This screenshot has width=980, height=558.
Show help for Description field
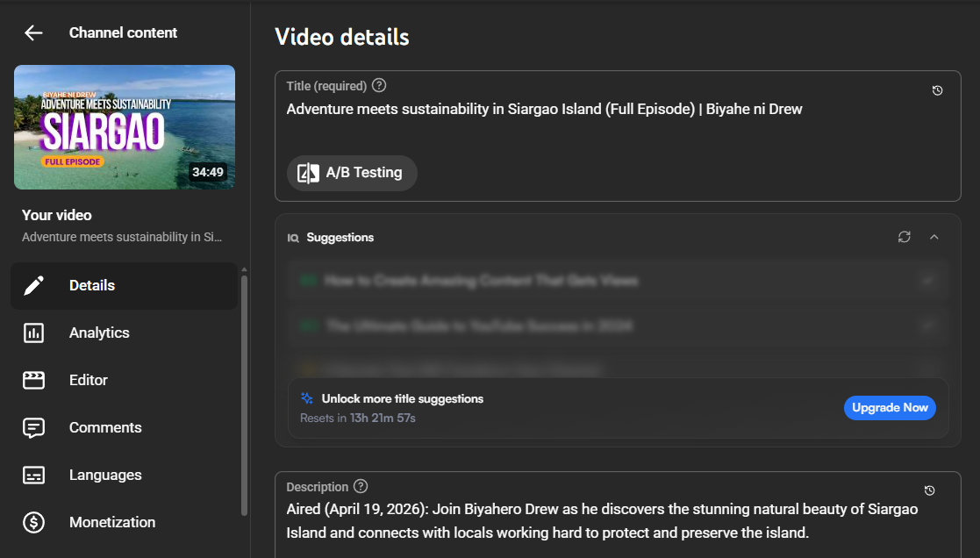tap(361, 486)
